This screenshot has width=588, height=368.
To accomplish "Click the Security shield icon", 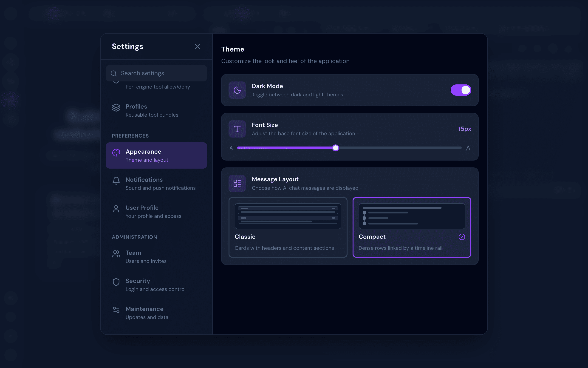I will click(116, 282).
